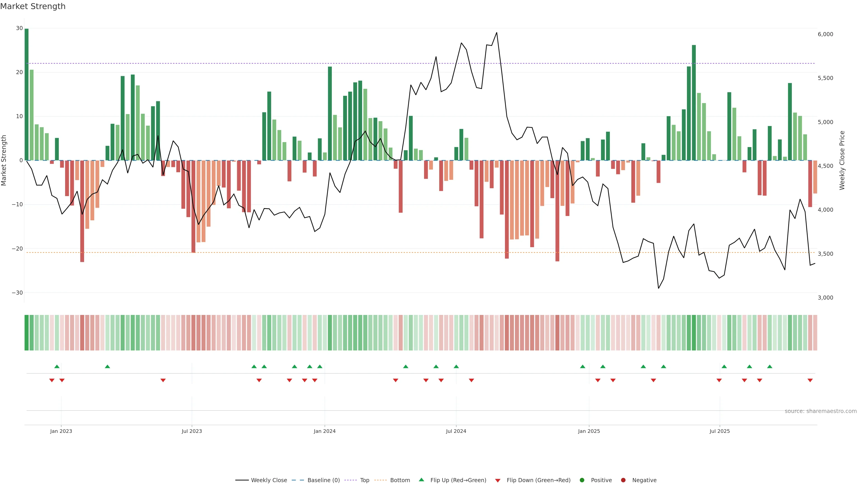The height and width of the screenshot is (488, 868).
Task: Click the dark red Negative circle legend icon
Action: coord(623,480)
